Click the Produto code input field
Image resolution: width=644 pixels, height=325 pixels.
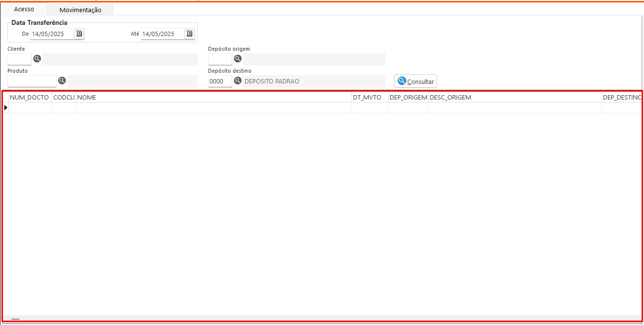point(32,81)
